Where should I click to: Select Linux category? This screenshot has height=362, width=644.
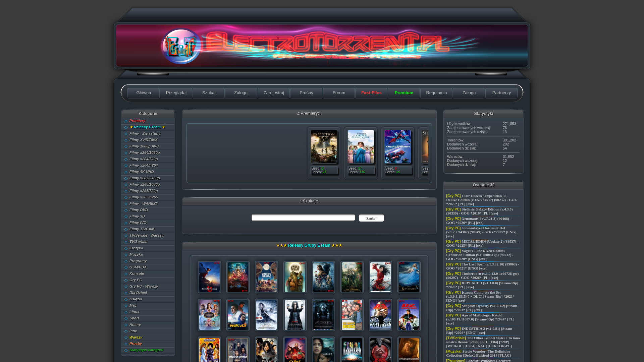click(x=134, y=312)
